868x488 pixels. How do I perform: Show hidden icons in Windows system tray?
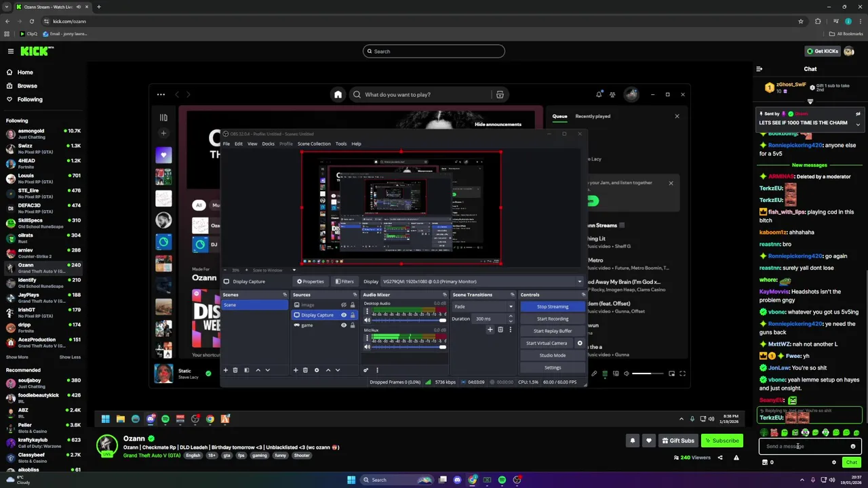[801, 480]
